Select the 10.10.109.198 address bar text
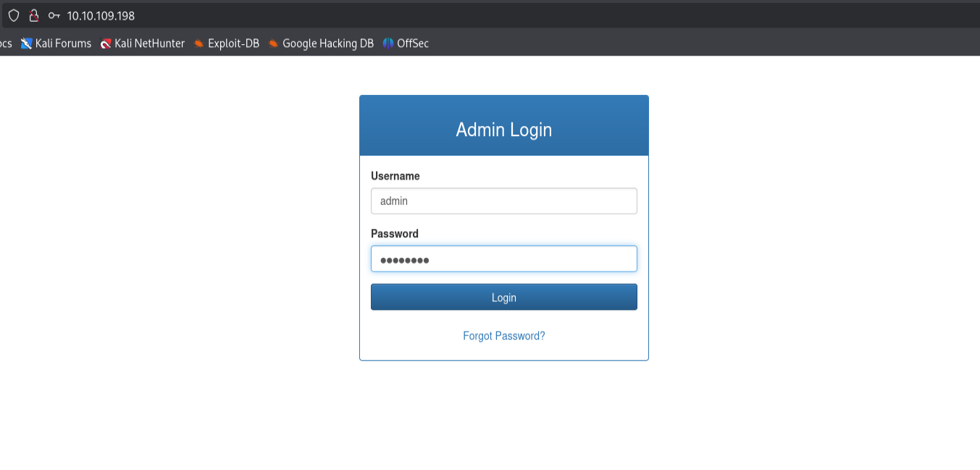Viewport: 980px width, 470px height. (x=101, y=15)
